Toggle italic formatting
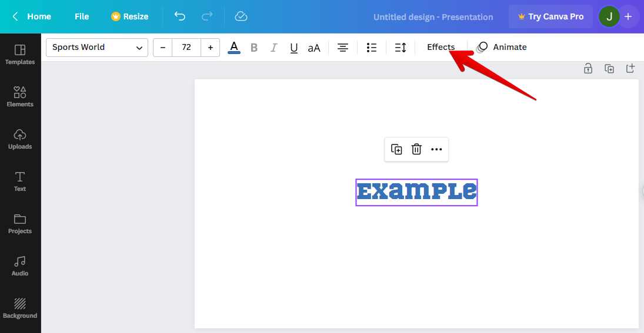Image resolution: width=644 pixels, height=333 pixels. click(x=273, y=48)
